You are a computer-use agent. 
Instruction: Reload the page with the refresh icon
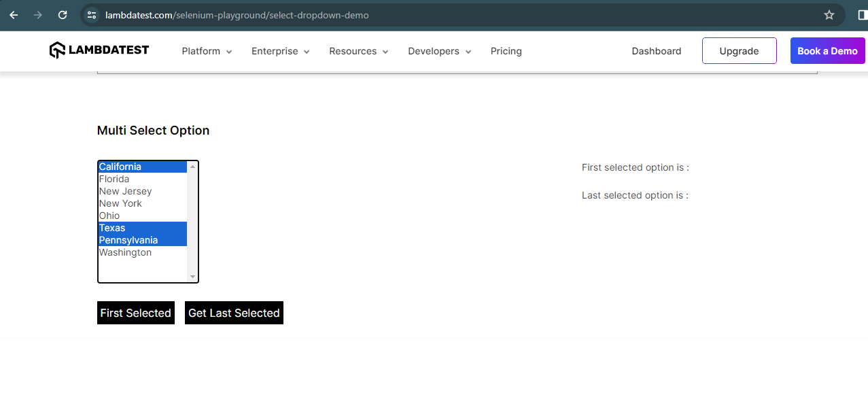coord(63,14)
